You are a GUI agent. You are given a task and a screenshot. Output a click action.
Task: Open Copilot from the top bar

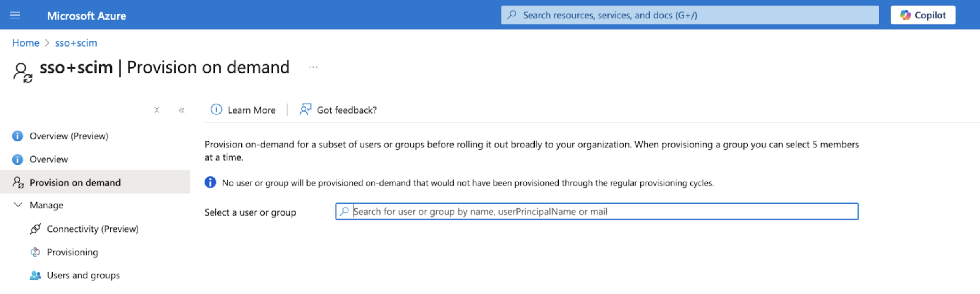[x=923, y=15]
